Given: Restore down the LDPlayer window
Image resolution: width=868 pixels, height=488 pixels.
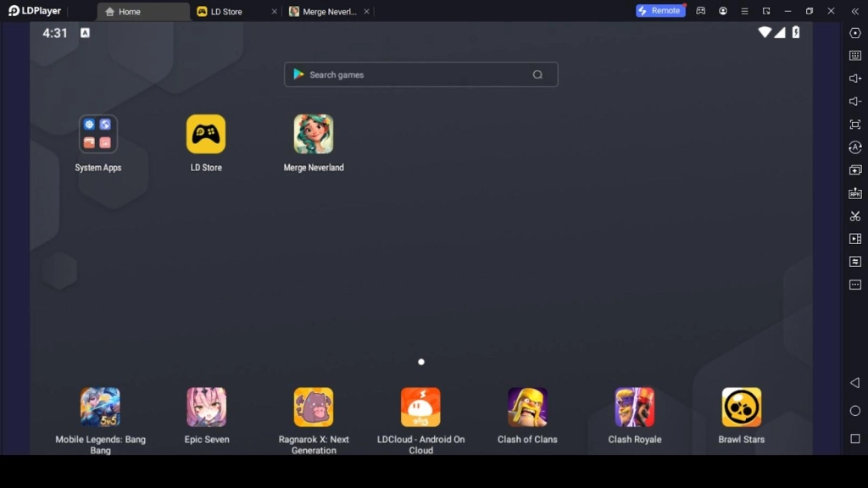Looking at the screenshot, I should tap(810, 11).
